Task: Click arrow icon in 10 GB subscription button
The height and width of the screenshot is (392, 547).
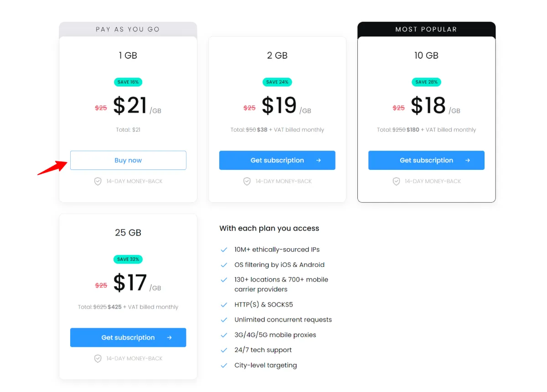Action: coord(468,160)
